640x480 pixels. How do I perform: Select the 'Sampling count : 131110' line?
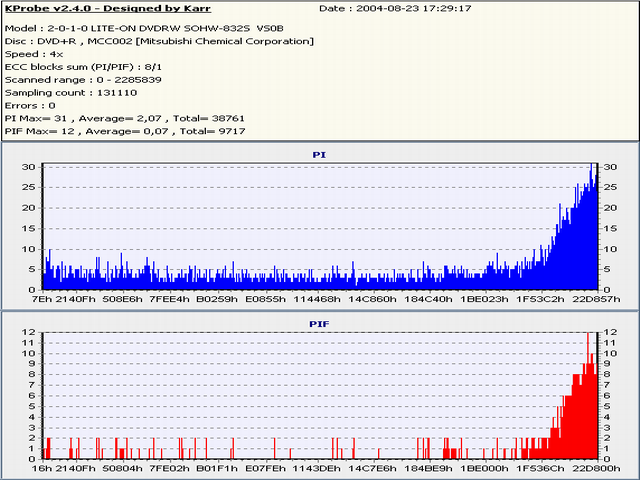click(71, 93)
